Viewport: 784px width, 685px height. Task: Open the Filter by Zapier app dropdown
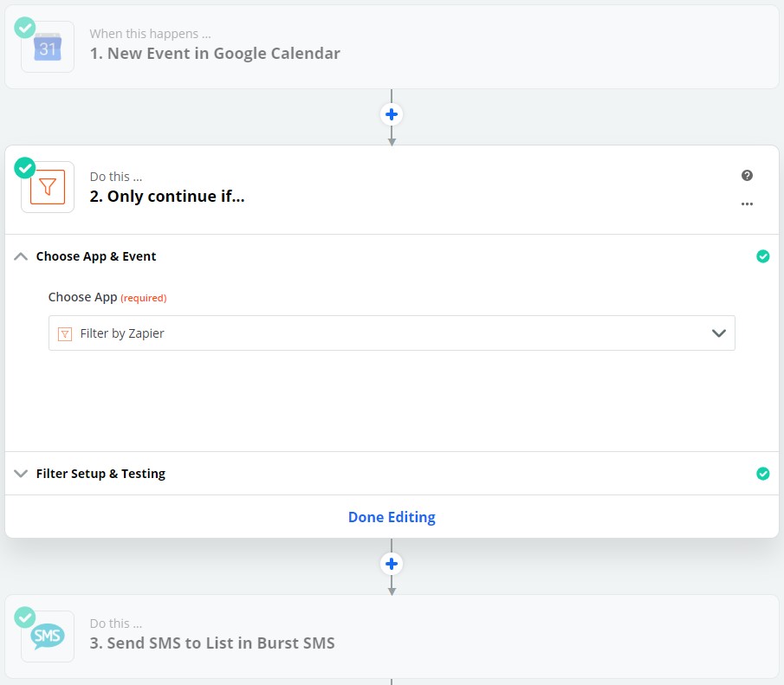(392, 333)
